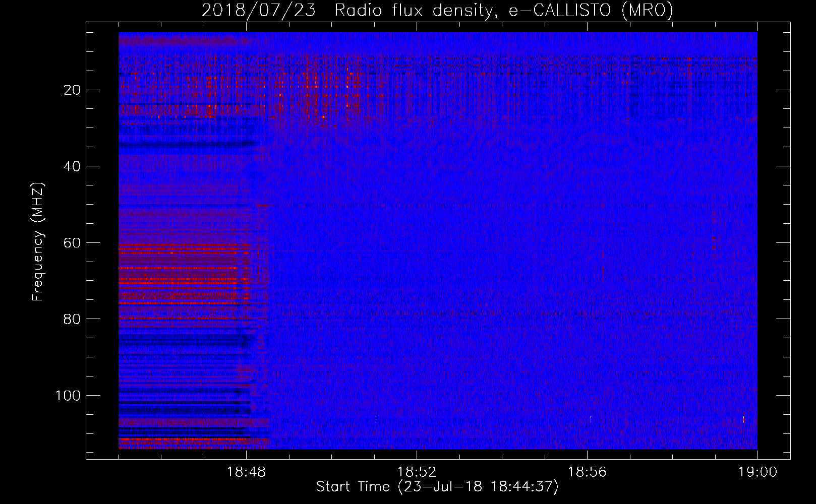Click the 80 frequency tick label
Image resolution: width=816 pixels, height=504 pixels.
tap(73, 320)
